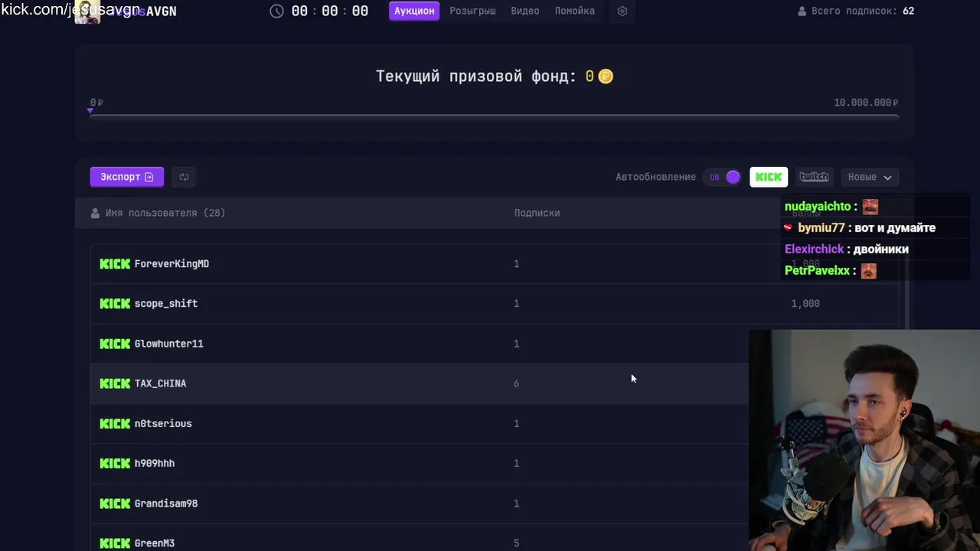Click the streamer avatar in header

coord(87,11)
